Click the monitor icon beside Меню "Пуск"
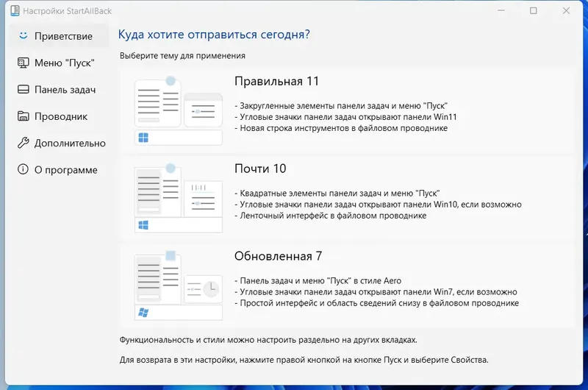The width and height of the screenshot is (588, 390). [24, 63]
